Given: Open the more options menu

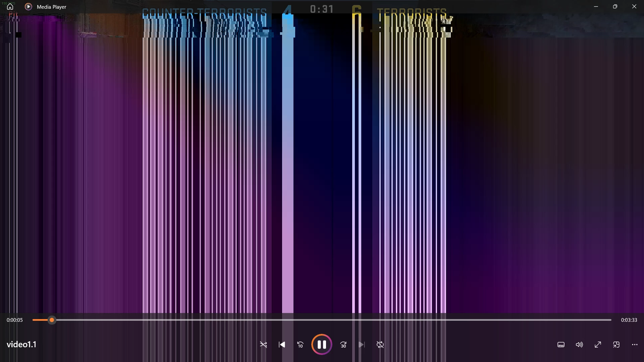Looking at the screenshot, I should [x=635, y=345].
